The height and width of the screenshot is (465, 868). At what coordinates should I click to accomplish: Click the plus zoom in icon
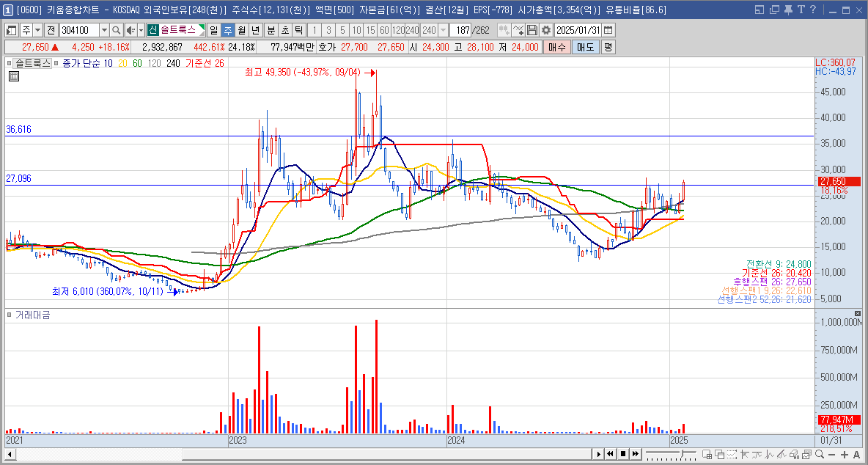[x=845, y=455]
